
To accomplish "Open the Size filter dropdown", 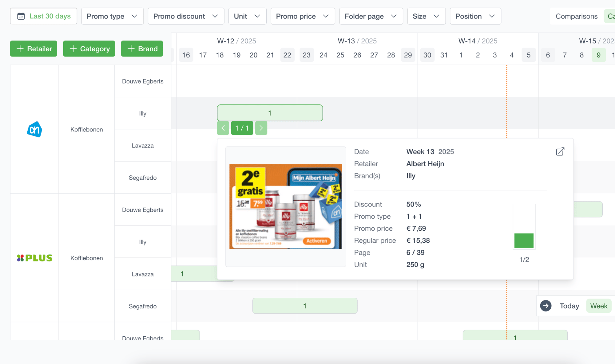I will (x=426, y=16).
